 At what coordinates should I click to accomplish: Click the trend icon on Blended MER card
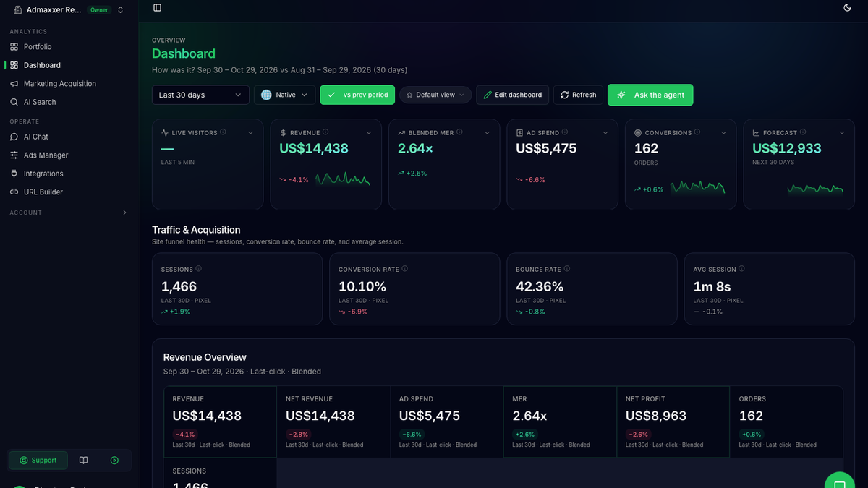click(x=401, y=133)
